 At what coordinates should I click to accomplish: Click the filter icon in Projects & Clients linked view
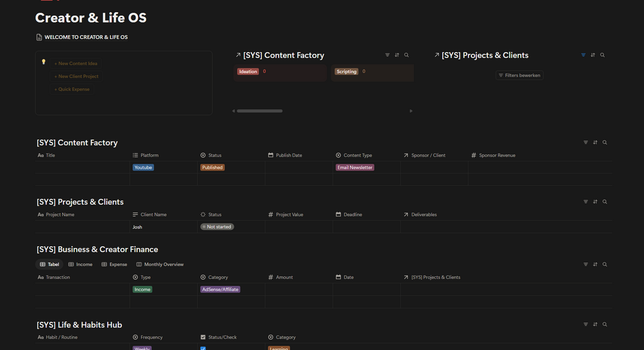583,55
